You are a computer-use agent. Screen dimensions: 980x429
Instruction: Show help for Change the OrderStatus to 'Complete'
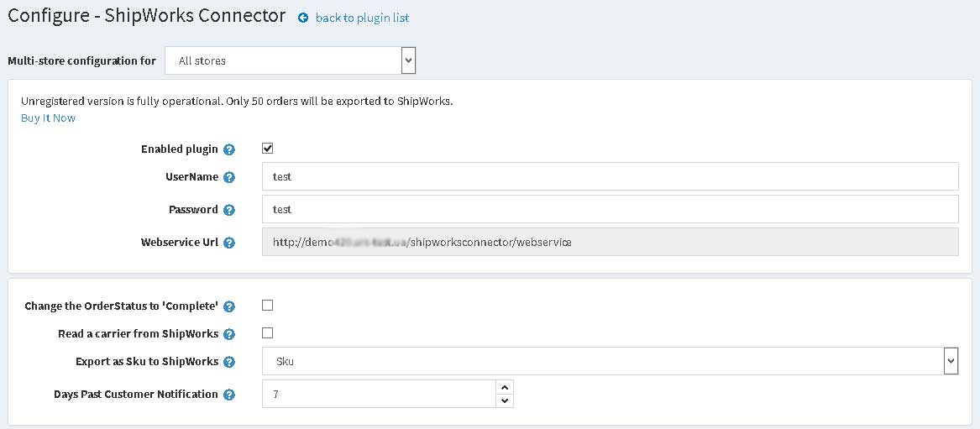point(228,306)
